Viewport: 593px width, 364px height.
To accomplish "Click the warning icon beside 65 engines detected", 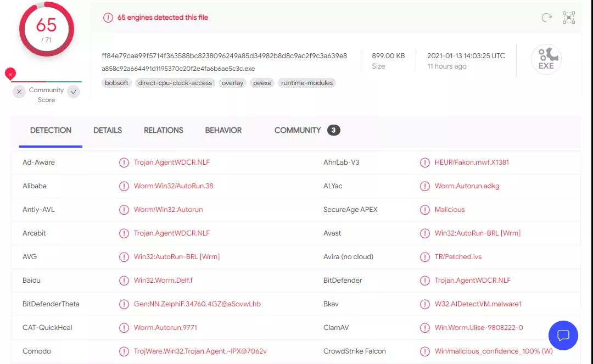I will click(x=108, y=18).
